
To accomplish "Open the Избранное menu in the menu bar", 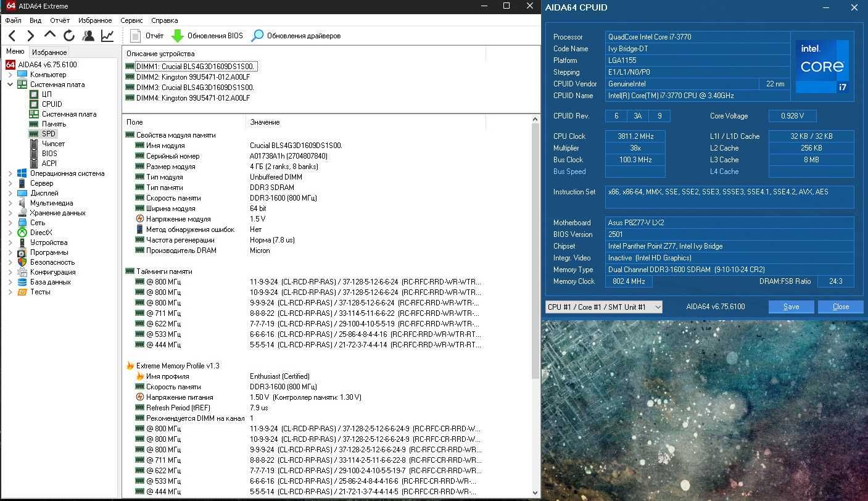I will [95, 20].
